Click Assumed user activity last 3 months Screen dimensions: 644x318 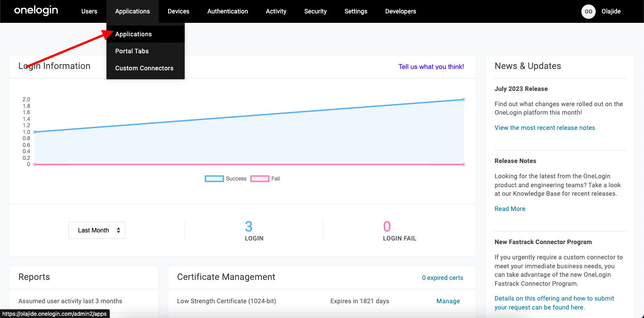click(x=70, y=301)
